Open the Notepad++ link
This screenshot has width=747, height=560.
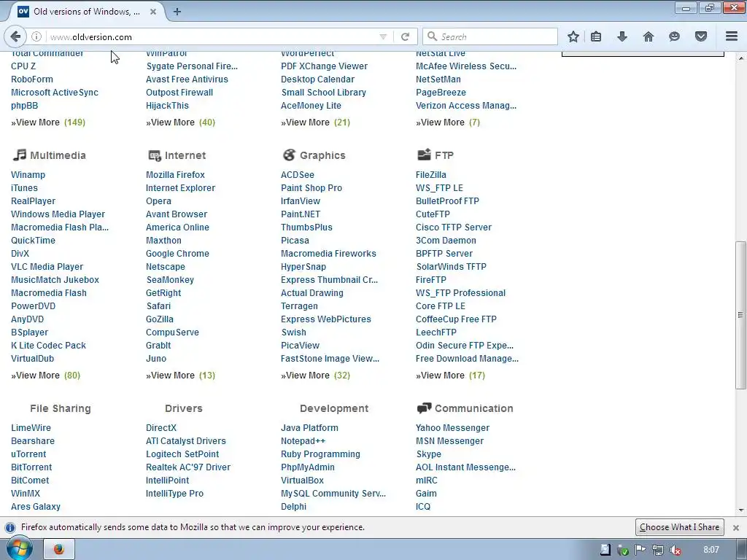pos(303,441)
